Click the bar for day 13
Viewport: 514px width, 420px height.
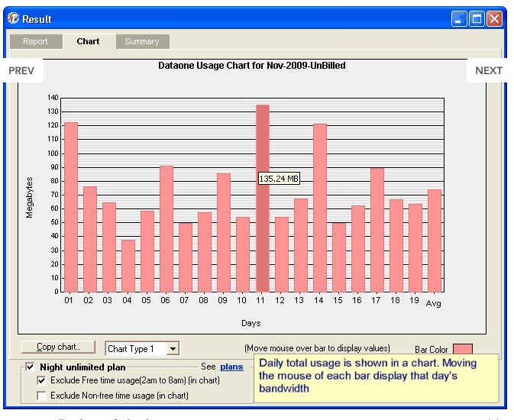click(301, 245)
